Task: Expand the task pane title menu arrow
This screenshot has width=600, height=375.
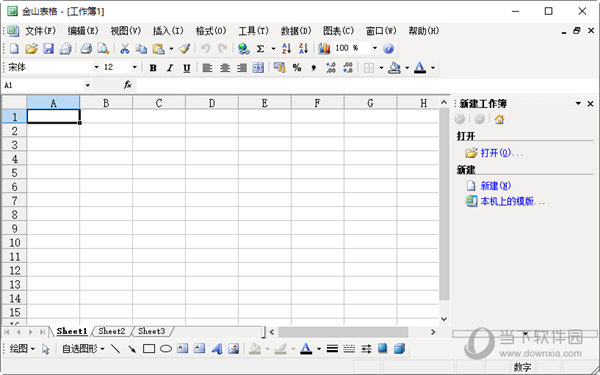Action: tap(578, 104)
